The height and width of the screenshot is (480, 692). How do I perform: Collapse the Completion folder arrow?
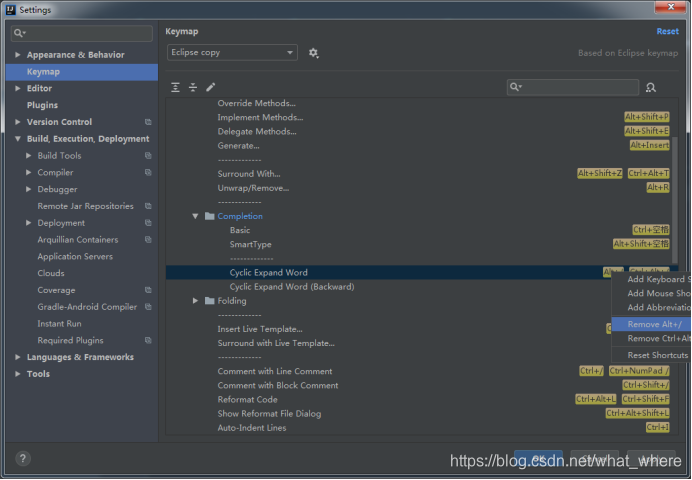point(195,216)
